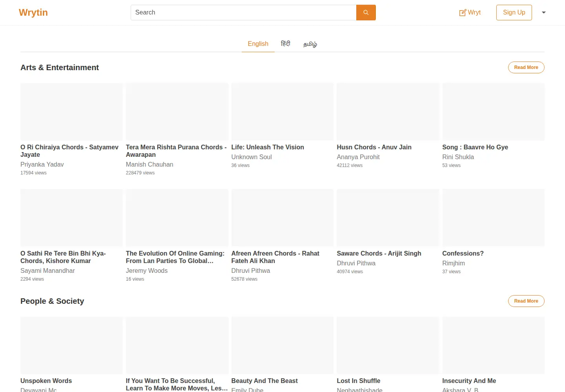Open O Ri Chiraiya Chords article thumbnail
The width and height of the screenshot is (565, 392).
71,111
